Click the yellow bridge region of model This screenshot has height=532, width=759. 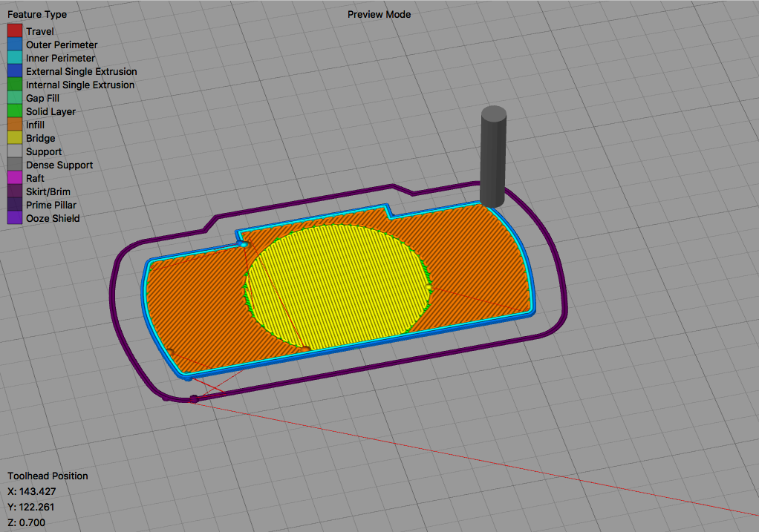click(338, 286)
